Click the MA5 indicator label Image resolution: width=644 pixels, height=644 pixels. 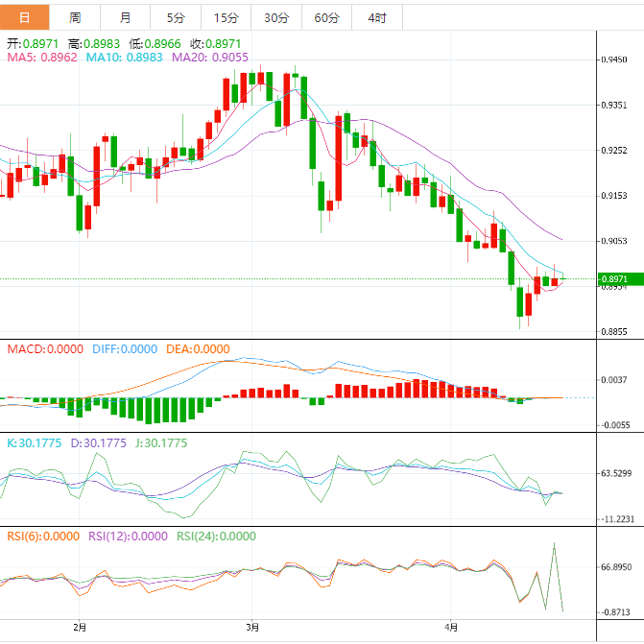click(x=42, y=58)
